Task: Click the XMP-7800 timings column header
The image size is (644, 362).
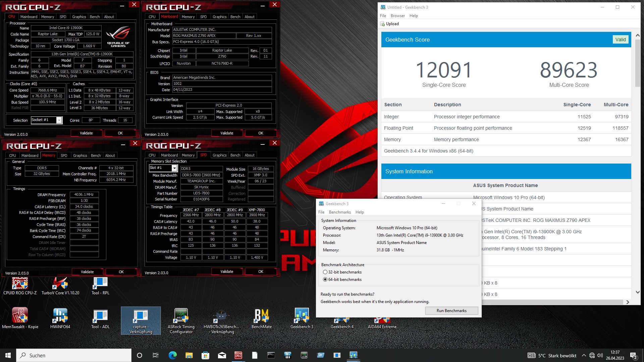Action: [x=257, y=210]
